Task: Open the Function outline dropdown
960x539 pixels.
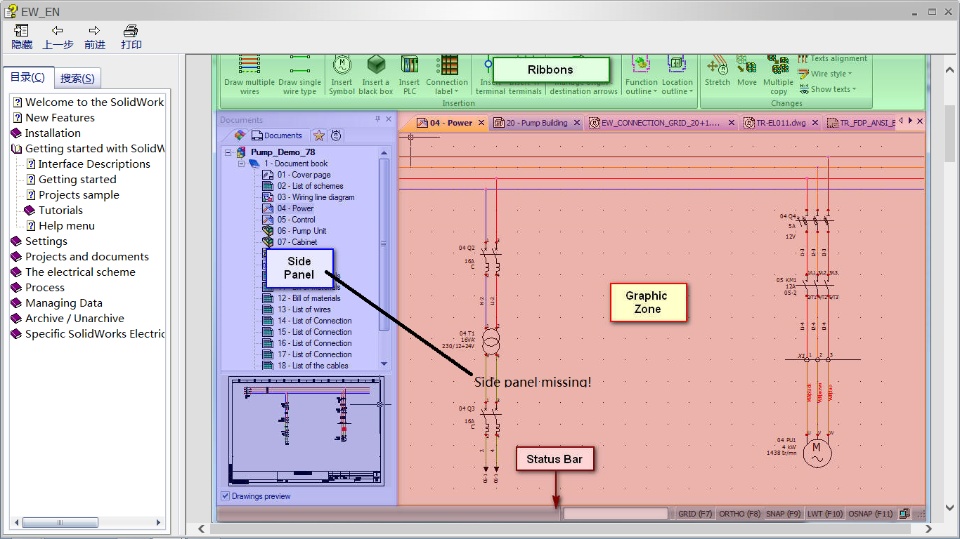Action: coord(641,86)
